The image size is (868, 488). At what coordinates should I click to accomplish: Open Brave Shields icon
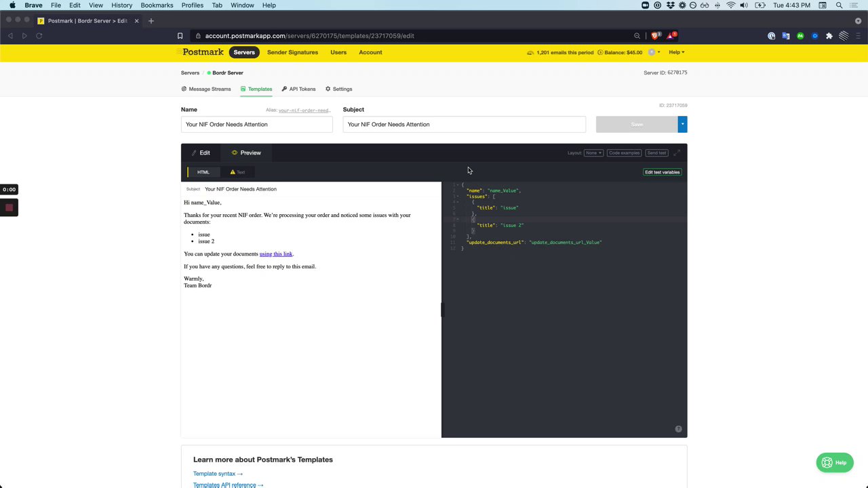(655, 36)
